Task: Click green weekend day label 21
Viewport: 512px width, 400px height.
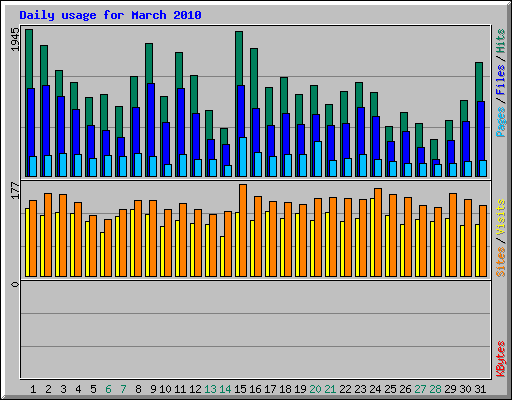Action: (x=330, y=389)
